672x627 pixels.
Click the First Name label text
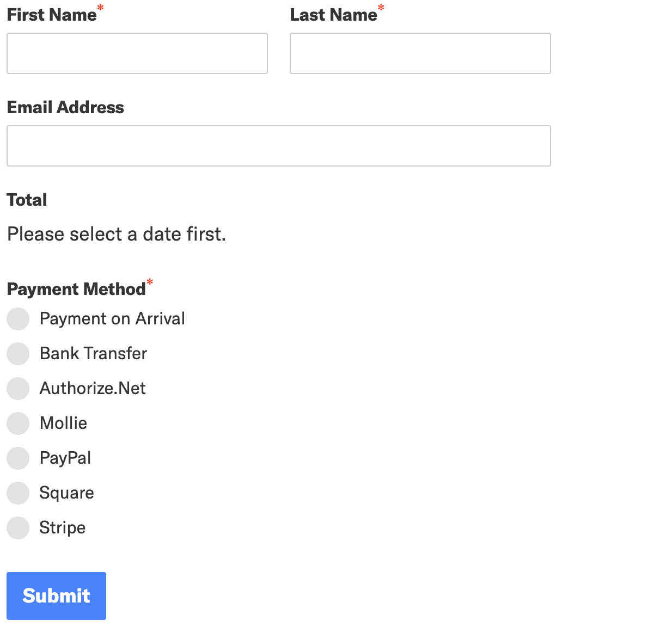[52, 15]
